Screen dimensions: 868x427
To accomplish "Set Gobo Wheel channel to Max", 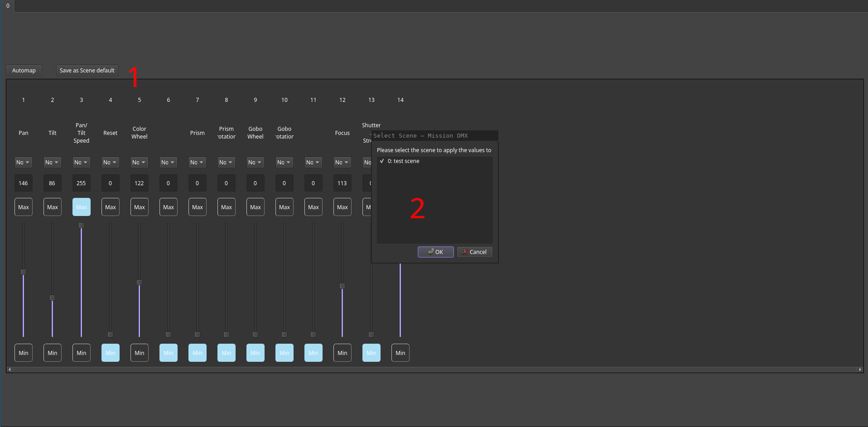I will 256,207.
